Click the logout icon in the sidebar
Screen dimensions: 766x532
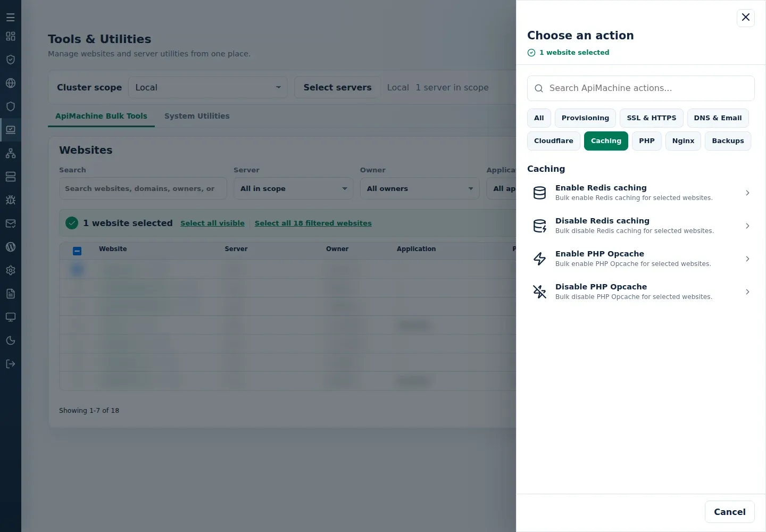click(11, 364)
